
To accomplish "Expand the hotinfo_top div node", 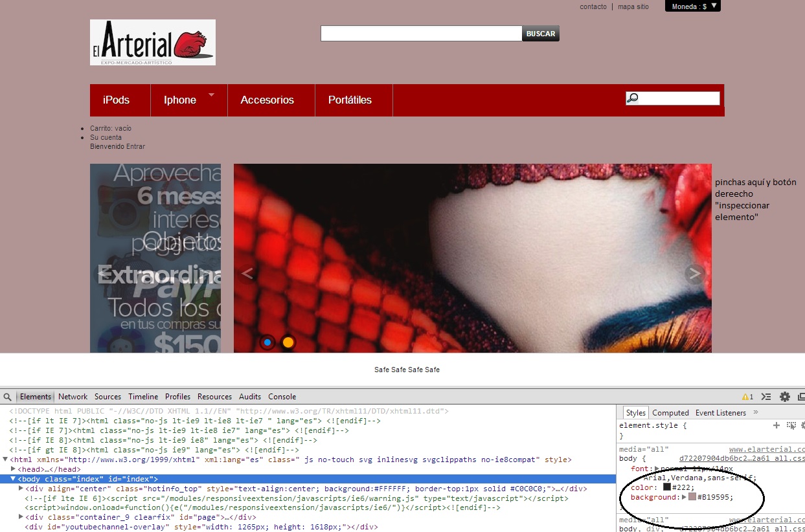I will click(x=21, y=489).
